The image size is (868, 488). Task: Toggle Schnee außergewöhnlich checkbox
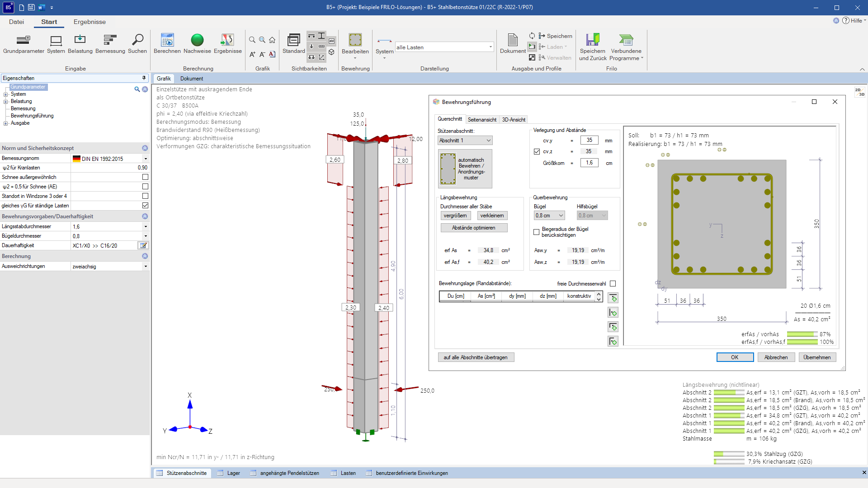[x=145, y=177]
